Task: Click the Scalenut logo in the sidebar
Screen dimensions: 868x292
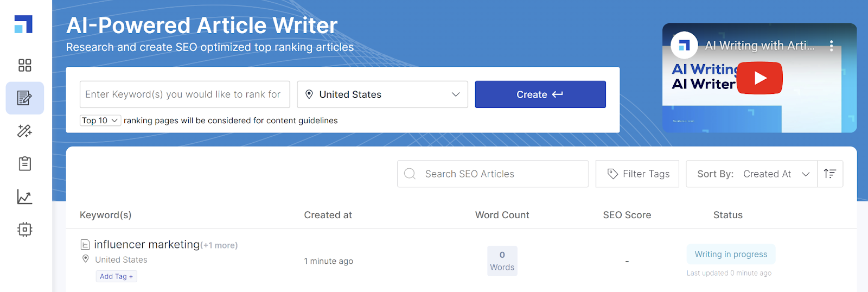Action: click(23, 24)
